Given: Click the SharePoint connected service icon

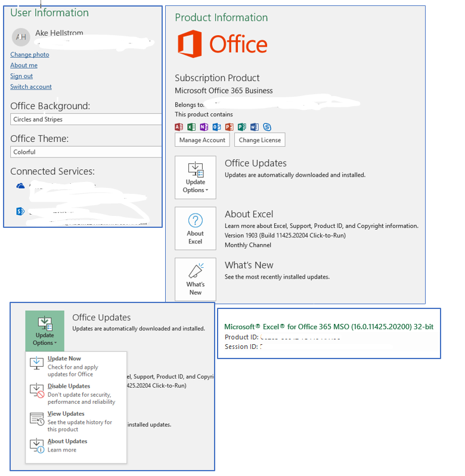Looking at the screenshot, I should coord(20,211).
